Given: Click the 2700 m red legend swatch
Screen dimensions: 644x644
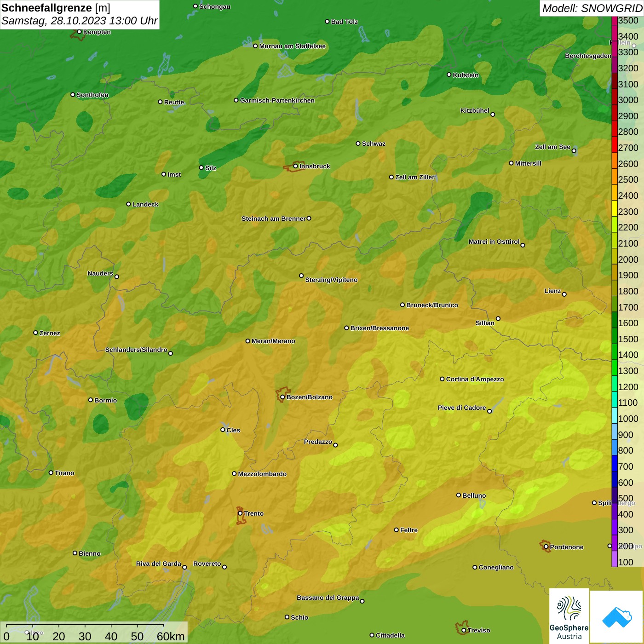Looking at the screenshot, I should coord(615,145).
